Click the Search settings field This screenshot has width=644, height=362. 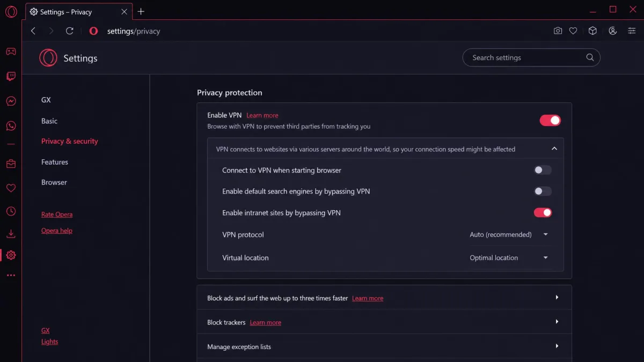click(x=531, y=57)
